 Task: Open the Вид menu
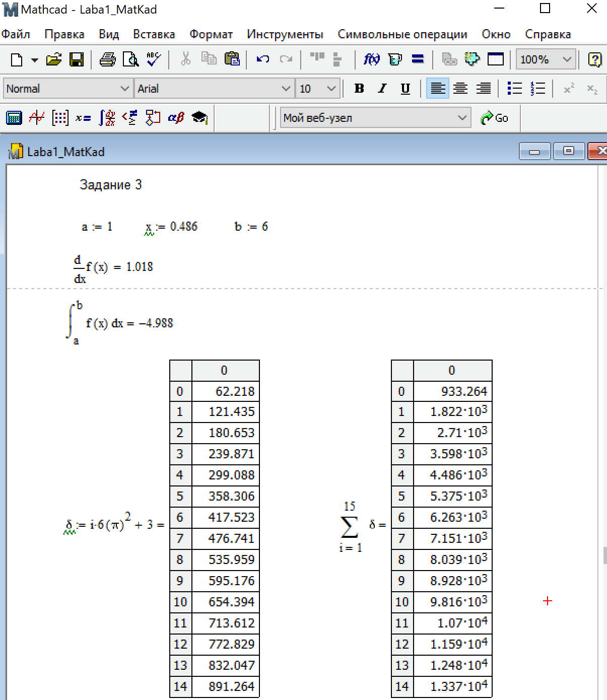[x=109, y=34]
